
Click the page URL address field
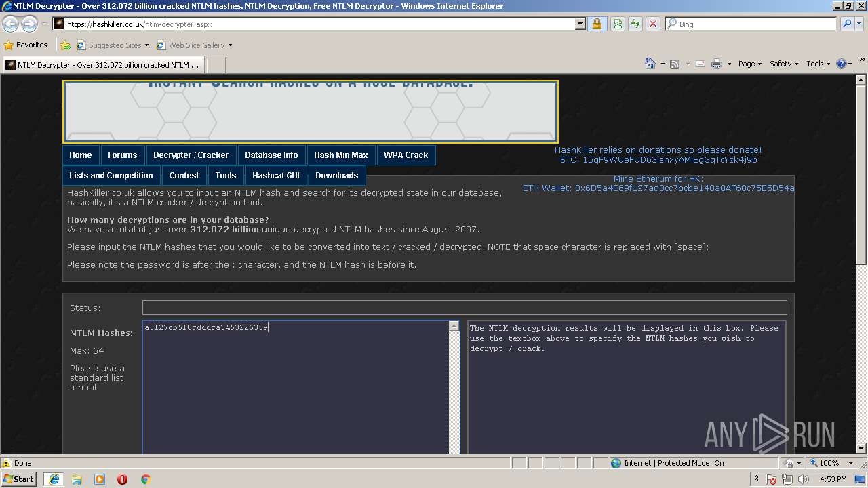[320, 24]
